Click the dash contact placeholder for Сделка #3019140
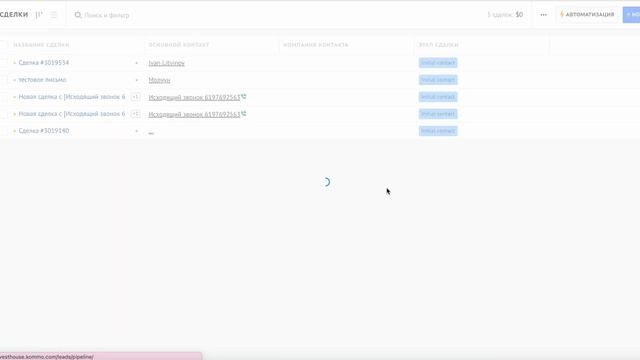The height and width of the screenshot is (360, 640). pyautogui.click(x=151, y=133)
